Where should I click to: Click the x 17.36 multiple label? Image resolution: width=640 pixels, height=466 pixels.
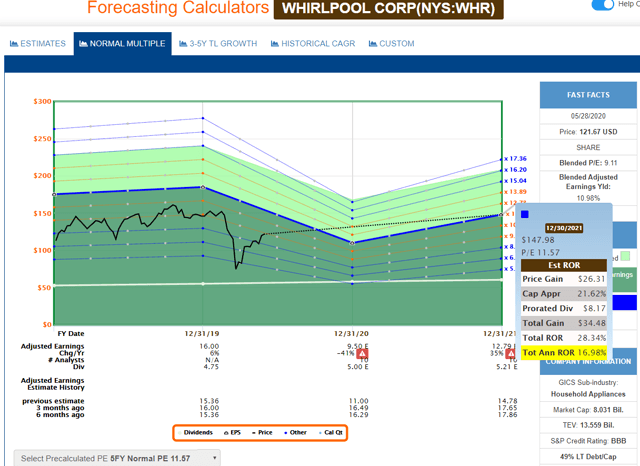coord(516,159)
